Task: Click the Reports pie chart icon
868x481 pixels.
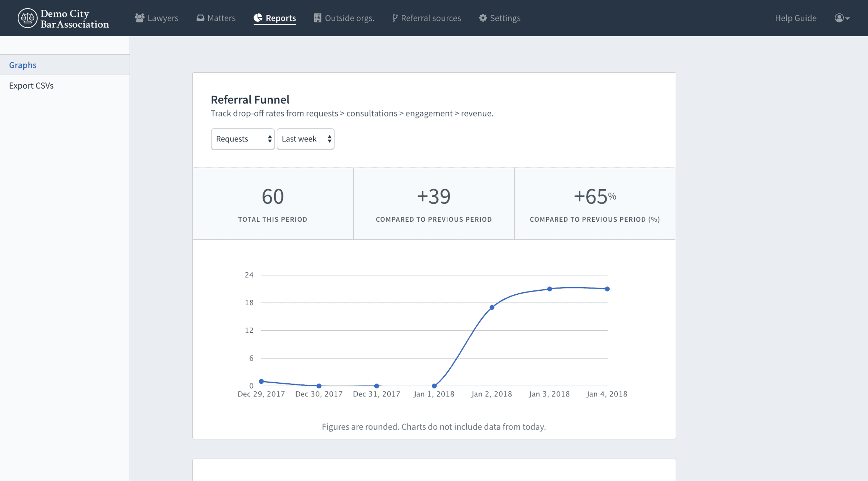Action: coord(258,18)
